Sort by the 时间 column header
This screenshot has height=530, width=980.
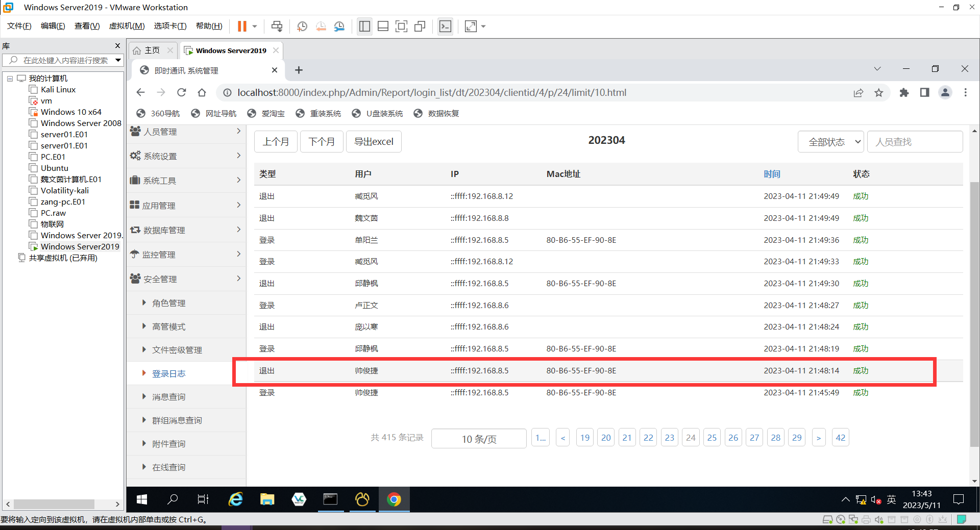click(x=772, y=174)
